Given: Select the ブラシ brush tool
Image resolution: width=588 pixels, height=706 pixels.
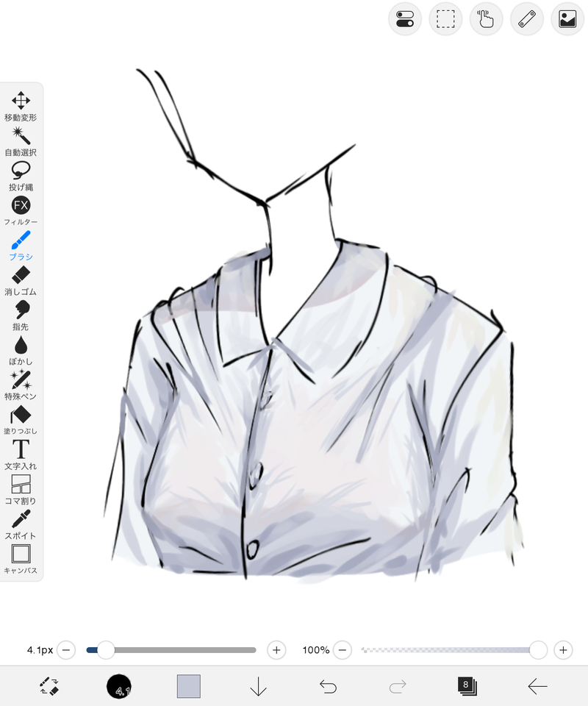Looking at the screenshot, I should (x=21, y=246).
